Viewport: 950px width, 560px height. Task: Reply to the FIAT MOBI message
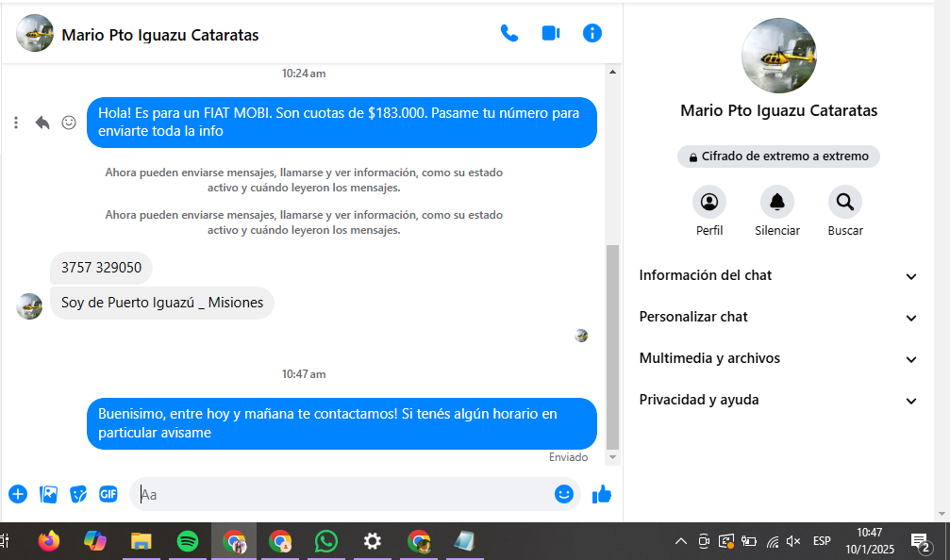pos(42,123)
